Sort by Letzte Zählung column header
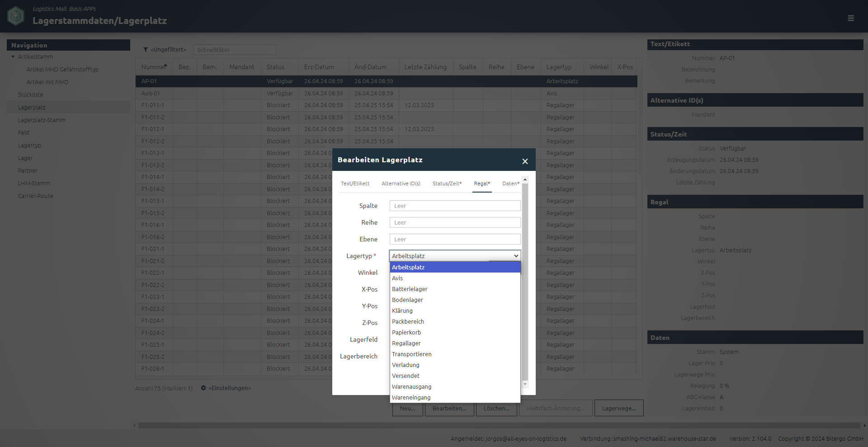Image resolution: width=868 pixels, height=447 pixels. pos(425,67)
